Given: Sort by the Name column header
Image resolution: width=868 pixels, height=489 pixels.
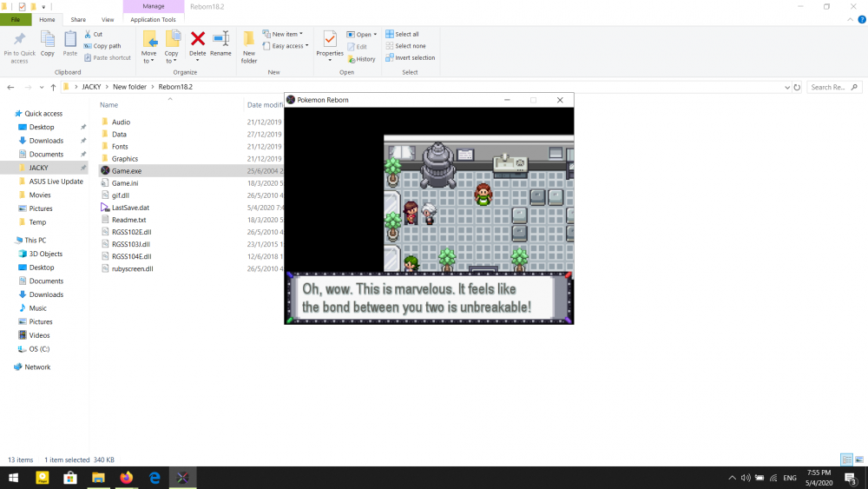Looking at the screenshot, I should click(109, 105).
